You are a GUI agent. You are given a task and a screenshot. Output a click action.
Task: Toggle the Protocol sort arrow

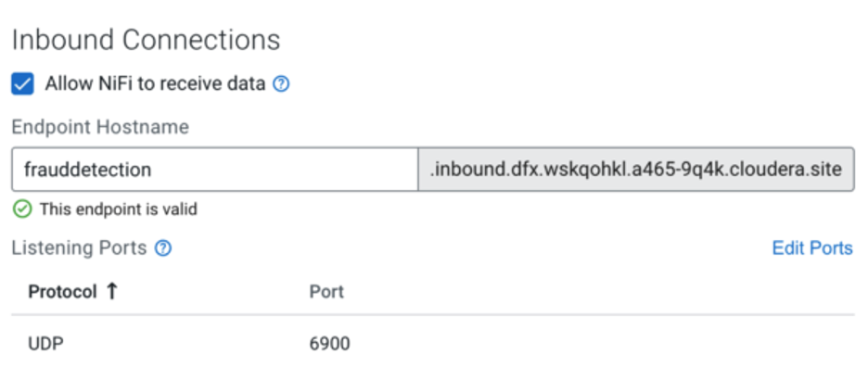point(112,291)
